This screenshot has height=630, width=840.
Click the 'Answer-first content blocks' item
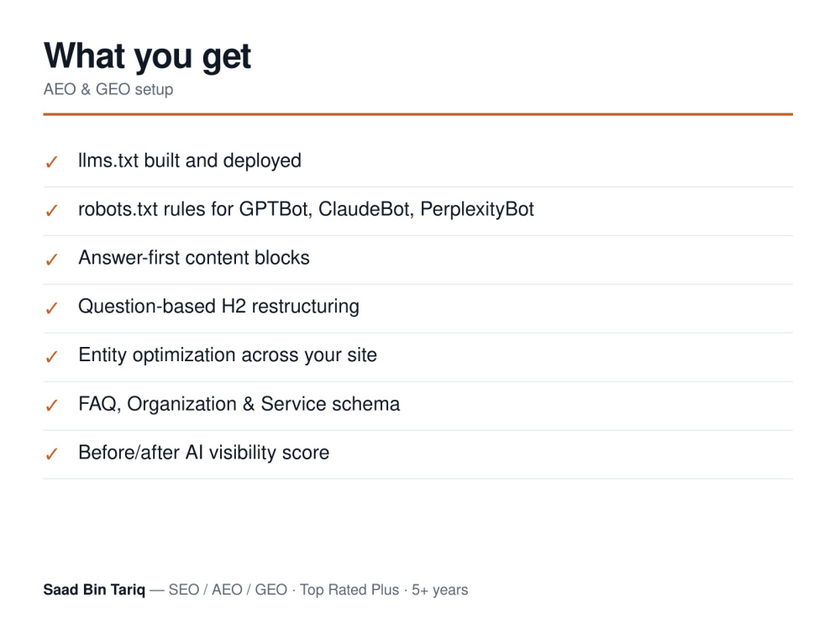click(x=194, y=258)
